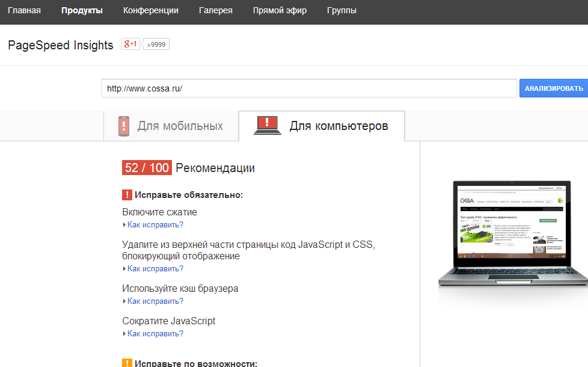Switch to the Для мобильных tab
The height and width of the screenshot is (367, 588).
[x=171, y=126]
